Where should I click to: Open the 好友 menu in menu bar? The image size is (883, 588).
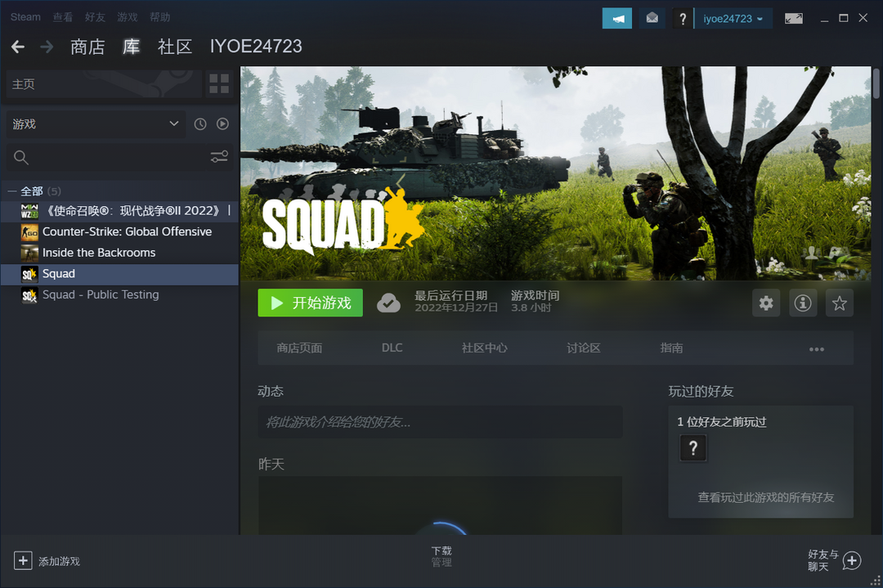[x=95, y=17]
